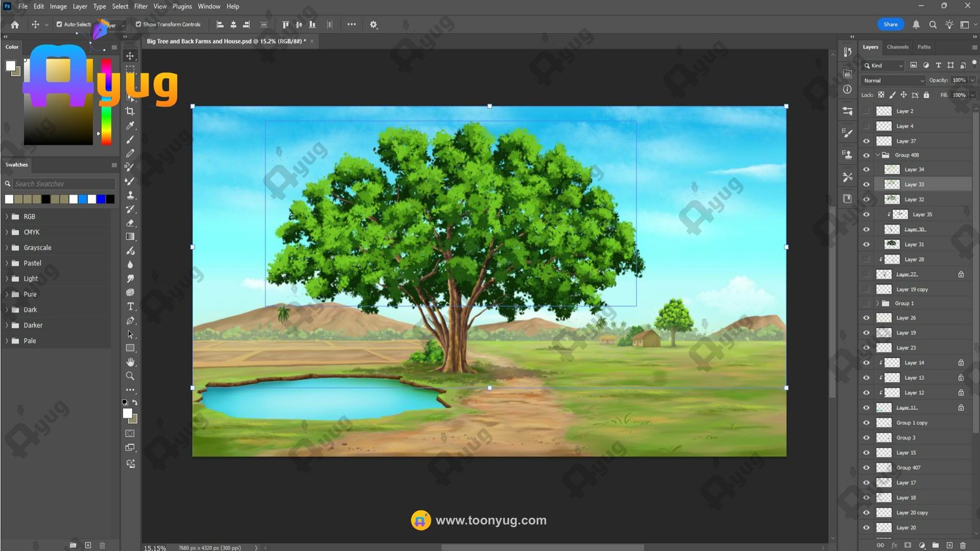Select the Eraser tool

tap(130, 223)
